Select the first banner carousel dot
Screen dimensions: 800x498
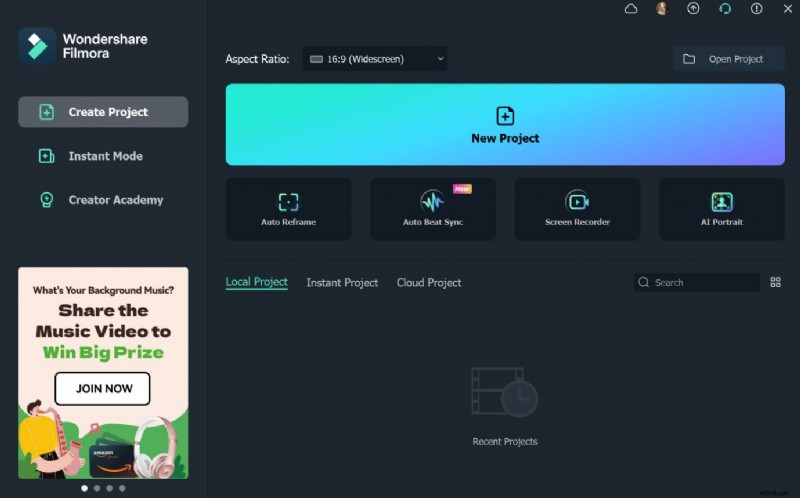point(85,488)
